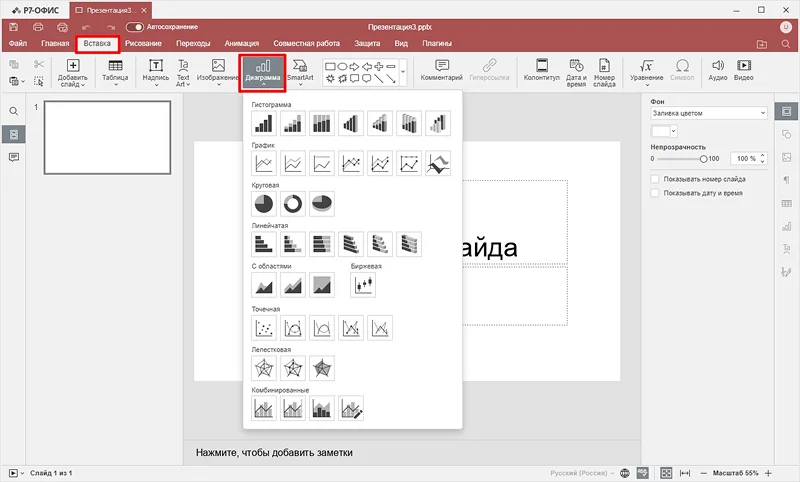Select first Круговая pie chart
Viewport: 800px width, 482px height.
(264, 204)
